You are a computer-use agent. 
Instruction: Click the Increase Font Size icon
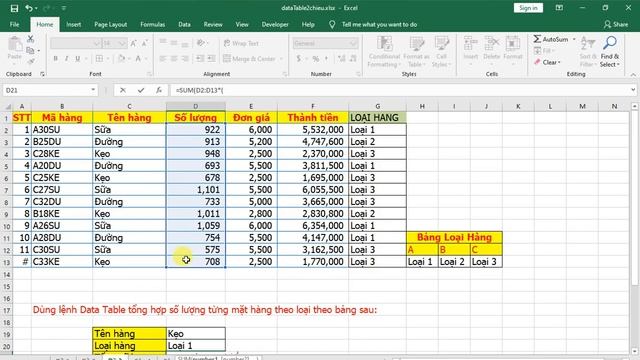coord(133,43)
